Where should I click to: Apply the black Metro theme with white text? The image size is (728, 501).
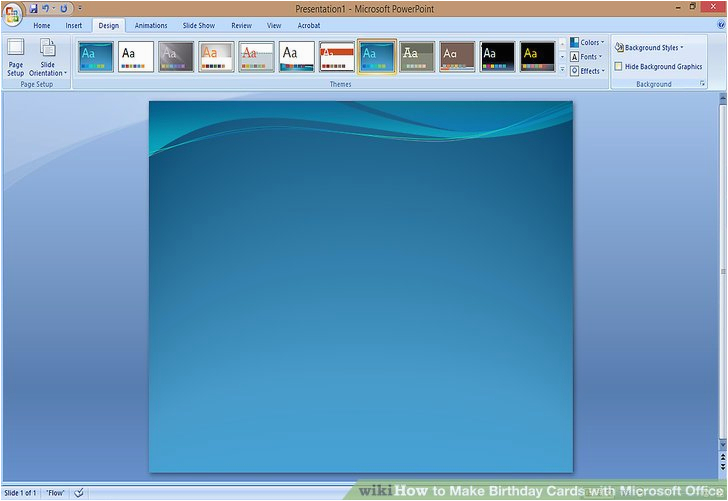(x=497, y=57)
